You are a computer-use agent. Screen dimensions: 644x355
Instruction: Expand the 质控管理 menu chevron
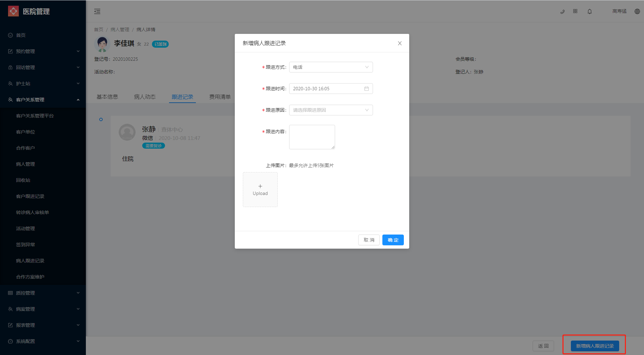click(78, 293)
